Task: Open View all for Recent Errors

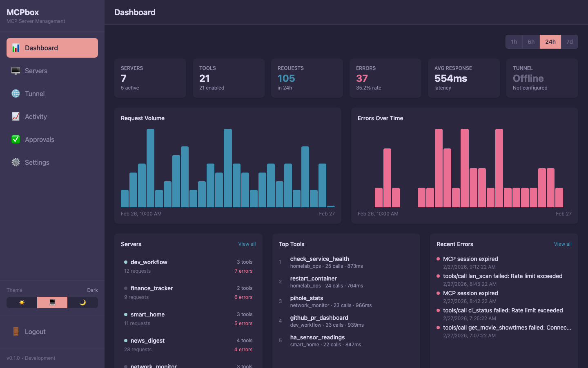Action: tap(563, 244)
